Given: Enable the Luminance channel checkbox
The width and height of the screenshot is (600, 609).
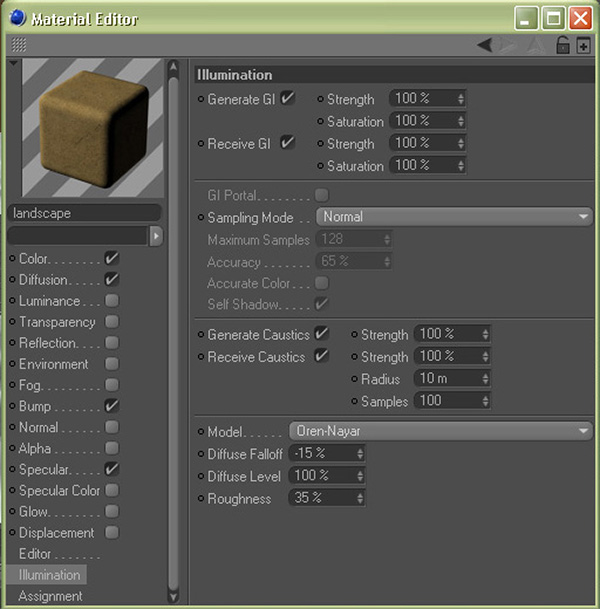Looking at the screenshot, I should (x=112, y=301).
